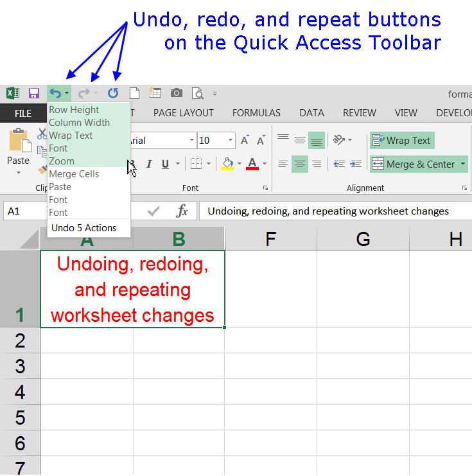Switch to the DATA tab
The width and height of the screenshot is (472, 476).
[x=311, y=113]
